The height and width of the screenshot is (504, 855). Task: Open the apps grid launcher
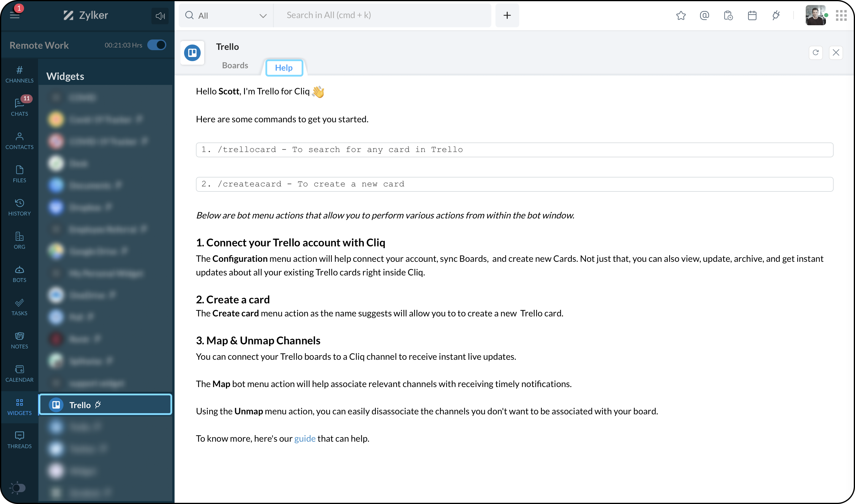841,15
